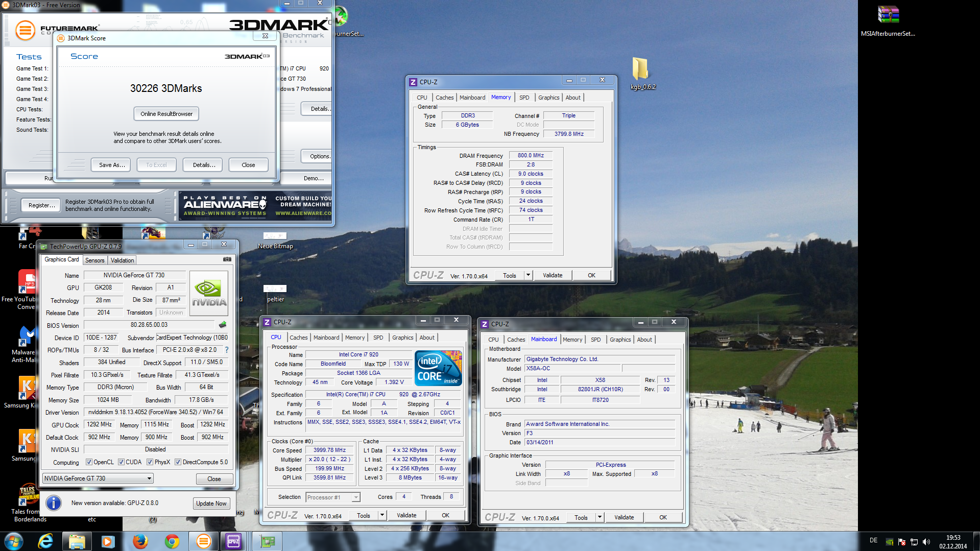Viewport: 980px width, 551px height.
Task: Switch to Validation tab in GPU-Z
Action: tap(122, 260)
